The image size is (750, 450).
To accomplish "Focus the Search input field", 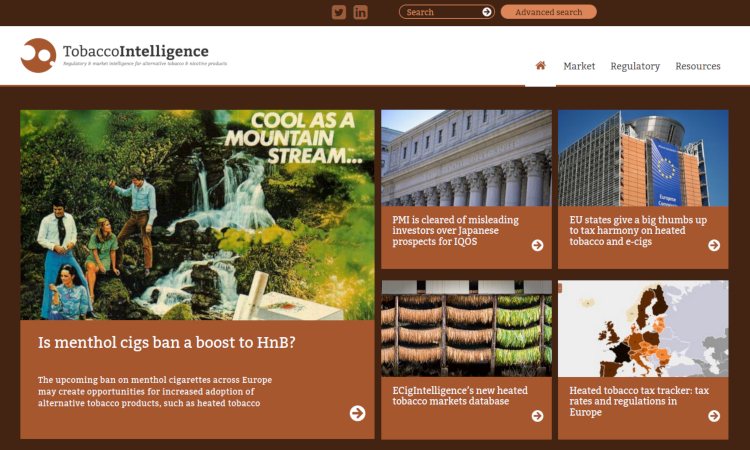I will pyautogui.click(x=440, y=12).
